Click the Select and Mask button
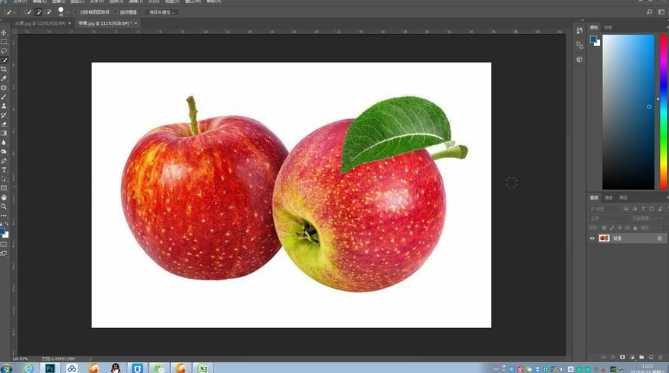Screen dimensions: 669x373 [161, 12]
